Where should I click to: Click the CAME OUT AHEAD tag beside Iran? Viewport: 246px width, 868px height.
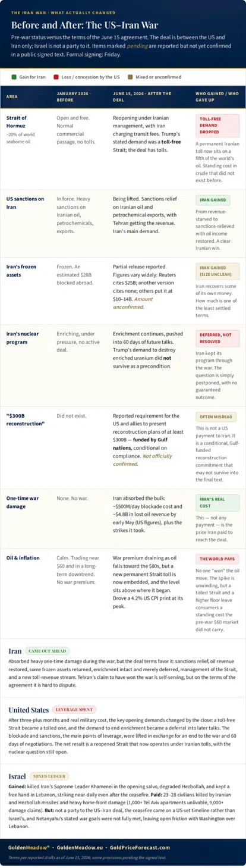click(46, 651)
